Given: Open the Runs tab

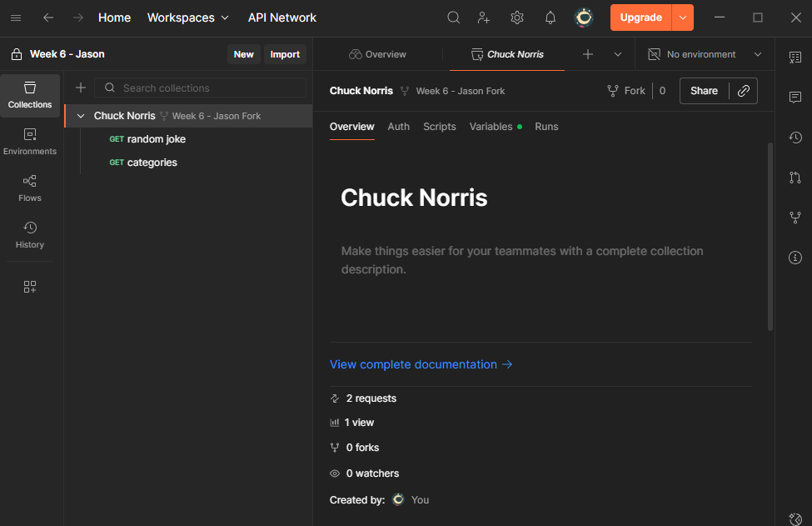Looking at the screenshot, I should pos(546,127).
